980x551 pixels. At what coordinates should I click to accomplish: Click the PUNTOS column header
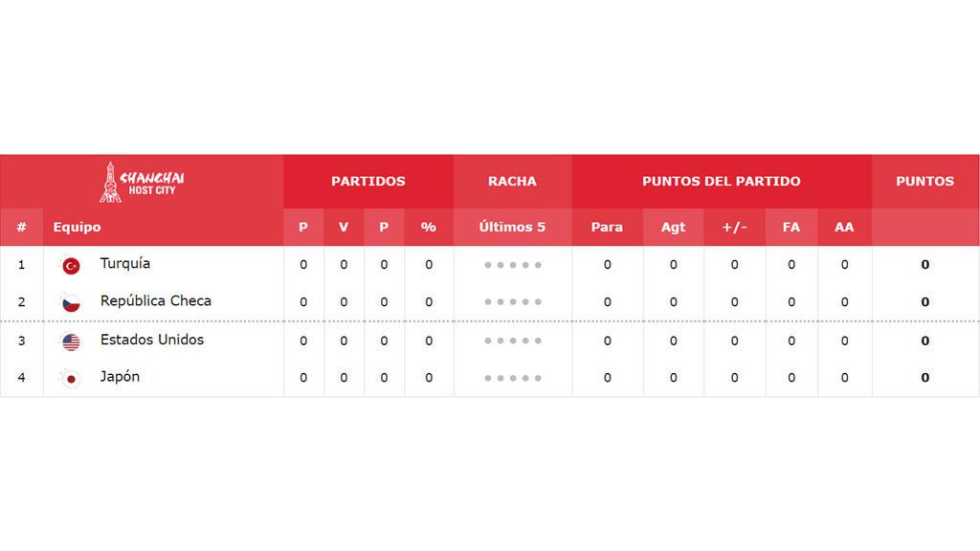pyautogui.click(x=925, y=181)
